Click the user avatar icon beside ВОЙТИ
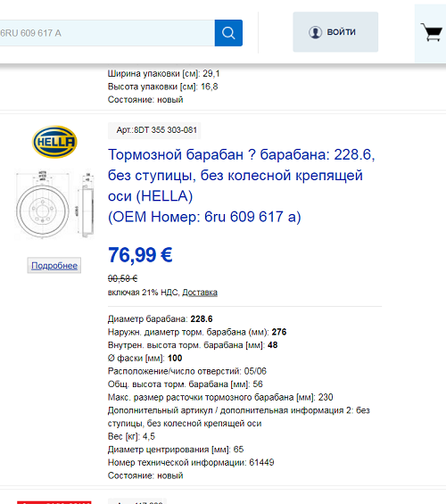Image resolution: width=446 pixels, height=504 pixels. tap(315, 32)
